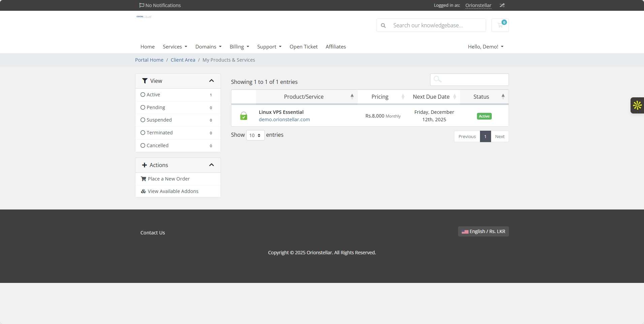
Task: Click Place a New Order
Action: click(x=168, y=179)
